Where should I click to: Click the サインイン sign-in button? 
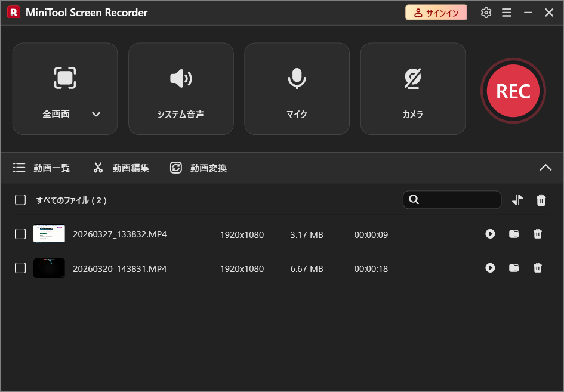[436, 12]
